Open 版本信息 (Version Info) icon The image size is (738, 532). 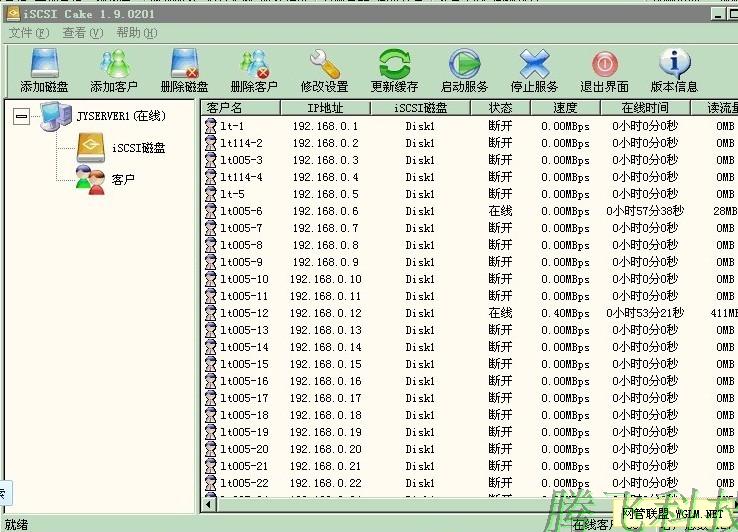(x=674, y=63)
